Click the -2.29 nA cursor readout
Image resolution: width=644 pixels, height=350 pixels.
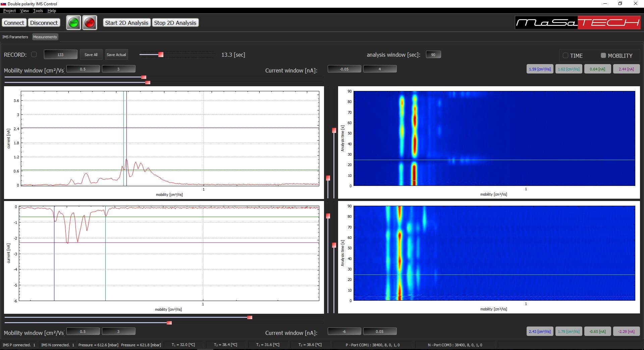pyautogui.click(x=626, y=332)
